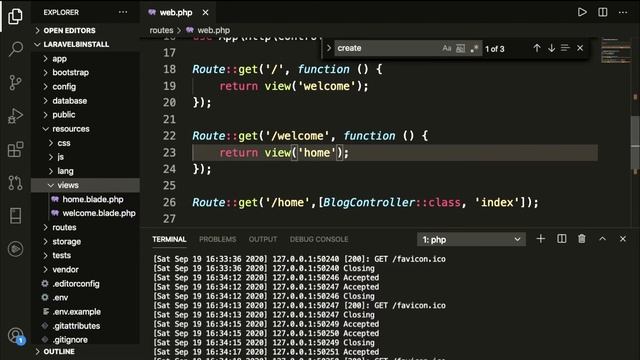
Task: Toggle find in selection
Action: coord(565,48)
